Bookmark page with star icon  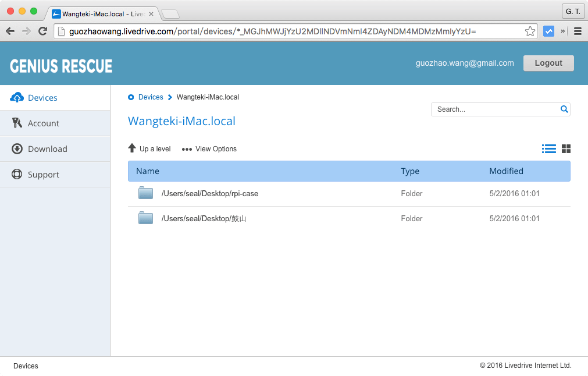[530, 31]
